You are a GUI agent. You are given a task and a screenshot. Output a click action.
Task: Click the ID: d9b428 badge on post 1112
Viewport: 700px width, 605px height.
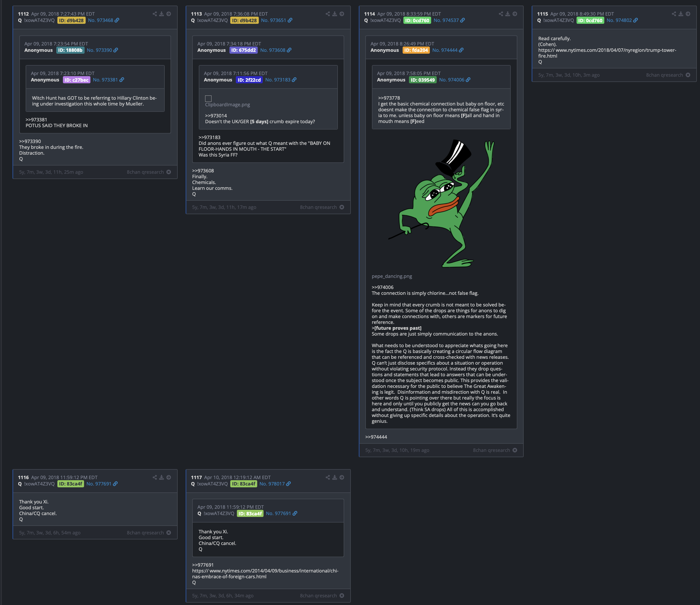point(71,20)
